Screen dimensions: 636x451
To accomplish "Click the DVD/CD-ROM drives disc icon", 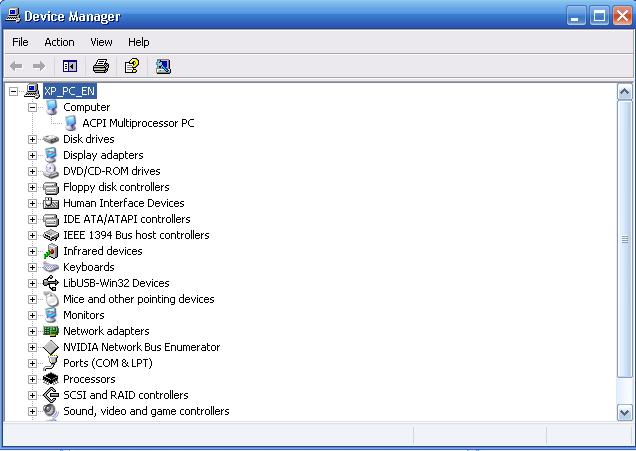I will tap(51, 171).
